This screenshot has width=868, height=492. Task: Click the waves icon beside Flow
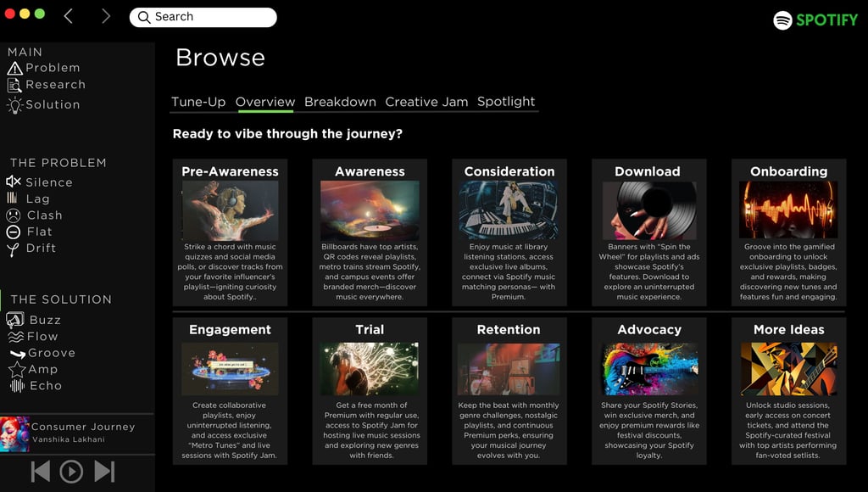(15, 337)
